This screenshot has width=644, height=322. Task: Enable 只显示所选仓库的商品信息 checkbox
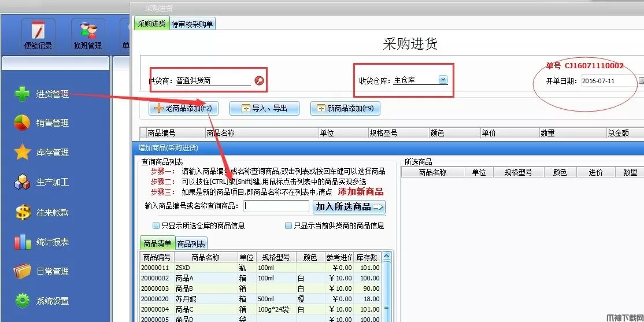pyautogui.click(x=156, y=225)
